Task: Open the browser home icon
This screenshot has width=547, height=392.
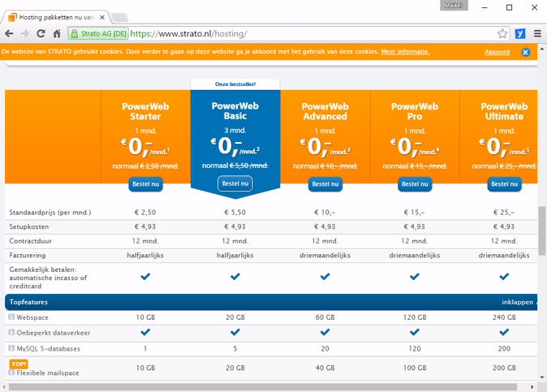Action: pyautogui.click(x=57, y=34)
